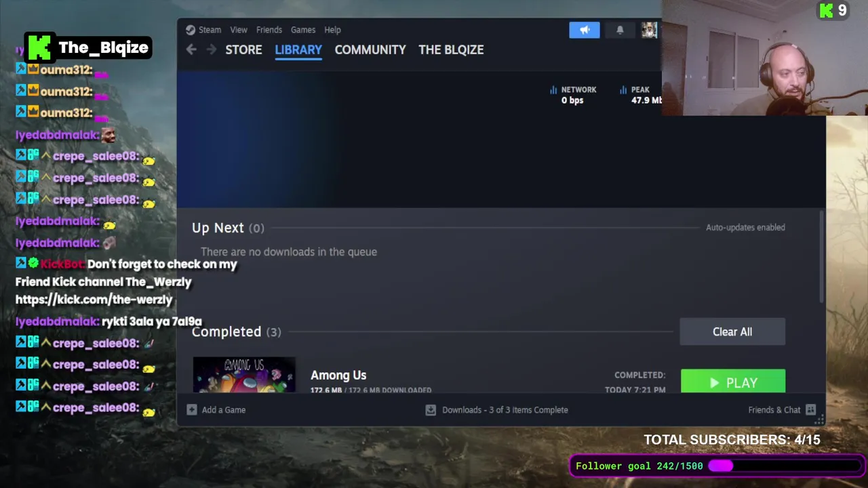This screenshot has height=488, width=868.
Task: Click the Among Us title text
Action: tap(338, 375)
